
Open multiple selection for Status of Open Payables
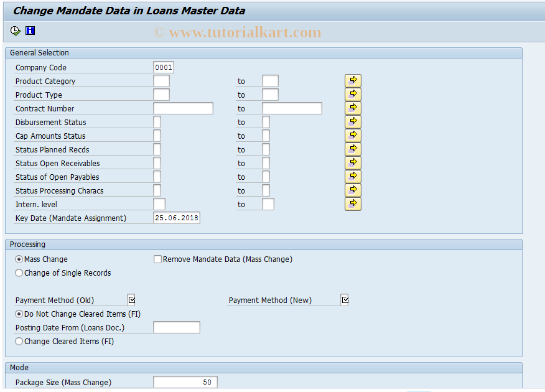pyautogui.click(x=353, y=176)
